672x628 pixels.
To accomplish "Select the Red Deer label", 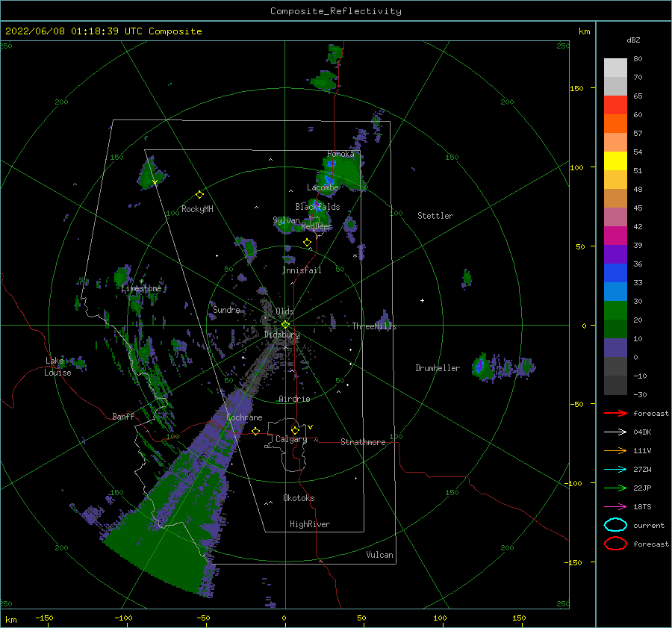I will pyautogui.click(x=317, y=226).
